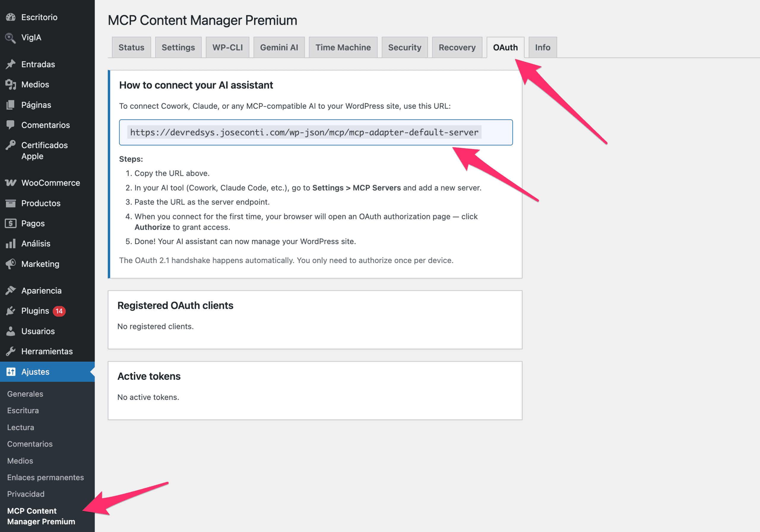The image size is (760, 532).
Task: Open Certificados Apple via the key icon
Action: point(11,145)
